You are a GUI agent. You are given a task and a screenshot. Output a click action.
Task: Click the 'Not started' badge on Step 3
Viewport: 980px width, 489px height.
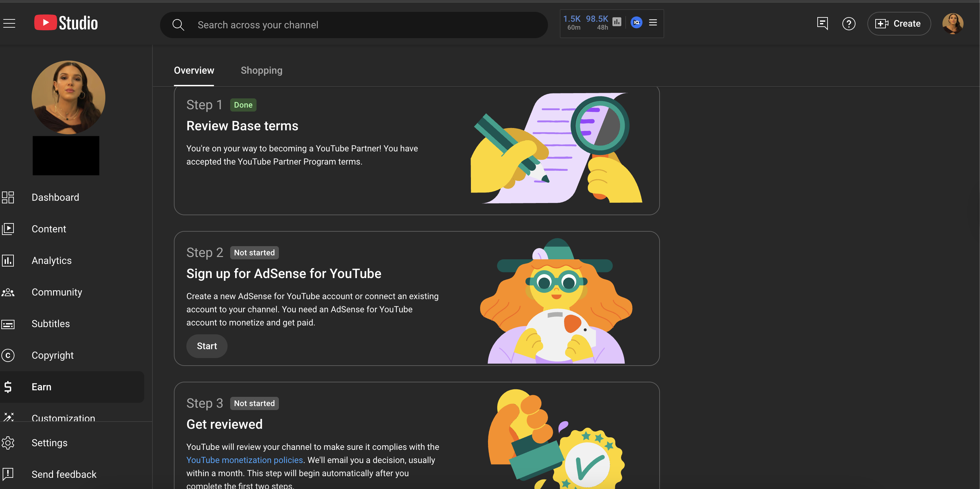coord(254,403)
